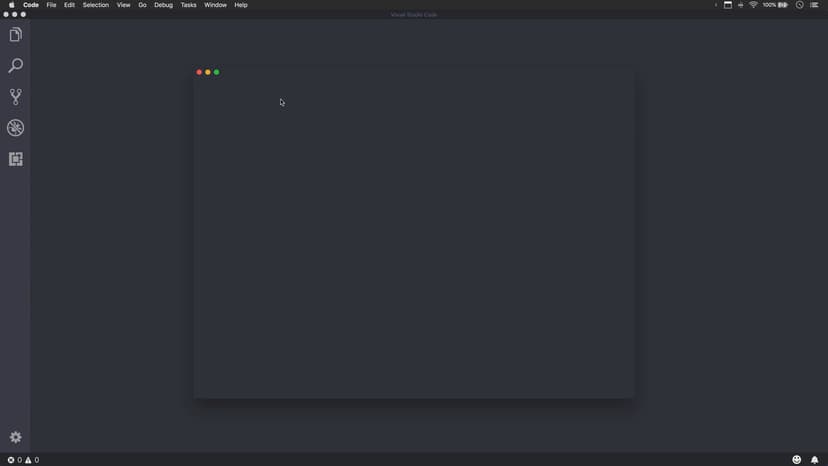828x466 pixels.
Task: Open the Explorer panel in activity bar
Action: (15, 35)
